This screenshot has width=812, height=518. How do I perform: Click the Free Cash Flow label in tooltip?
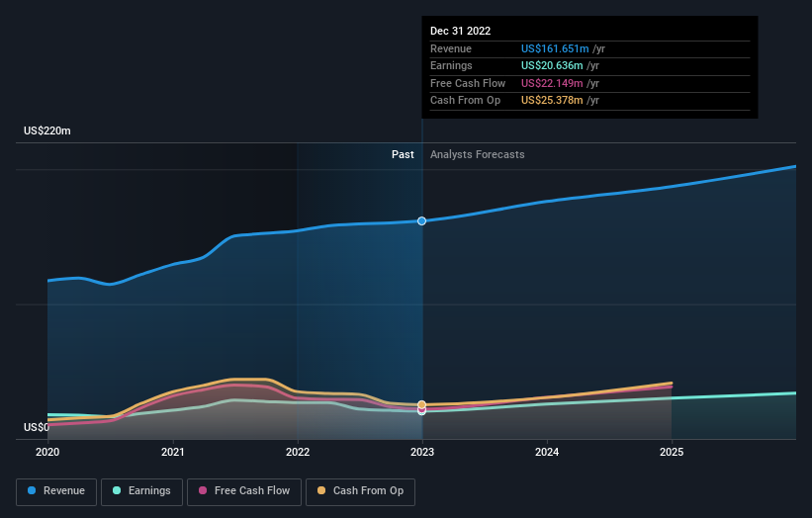[468, 83]
